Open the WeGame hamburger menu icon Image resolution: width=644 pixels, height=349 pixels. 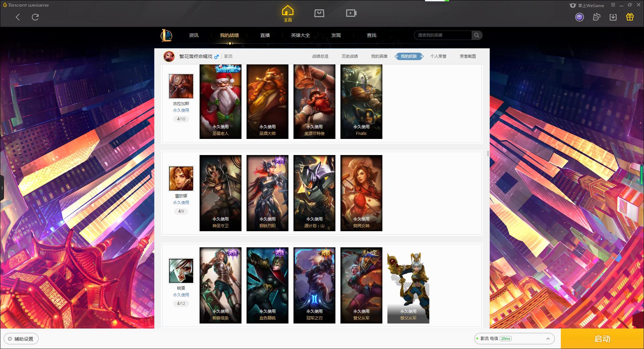pyautogui.click(x=613, y=5)
